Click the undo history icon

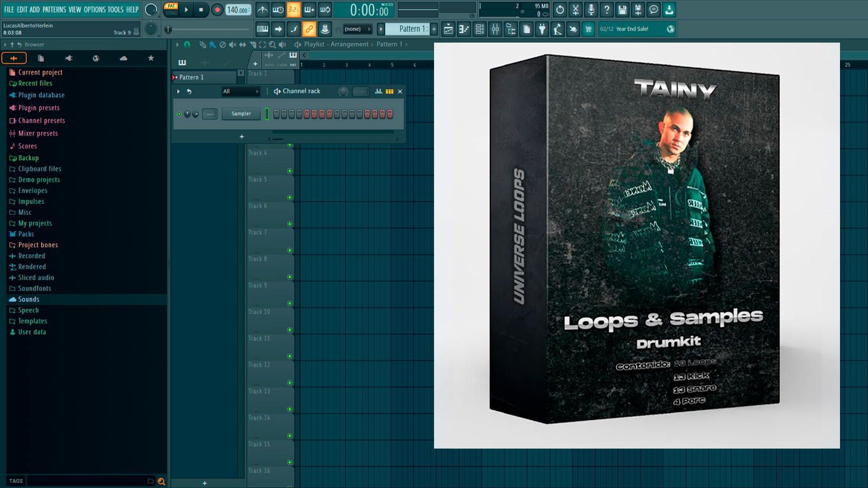pyautogui.click(x=560, y=10)
